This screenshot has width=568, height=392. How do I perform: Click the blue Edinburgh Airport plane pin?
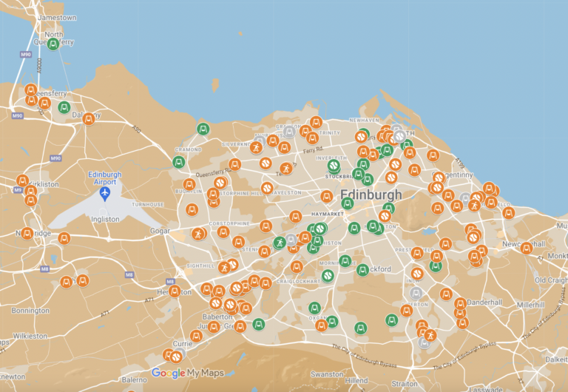tap(105, 194)
